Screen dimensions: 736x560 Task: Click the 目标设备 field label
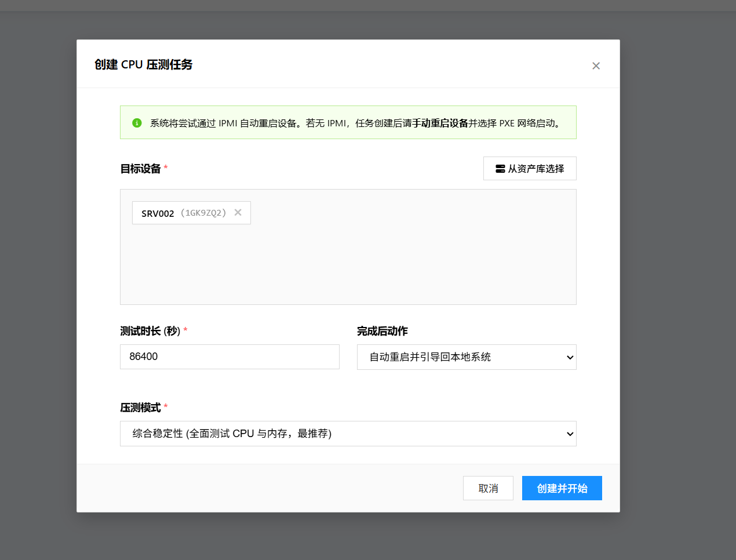140,169
